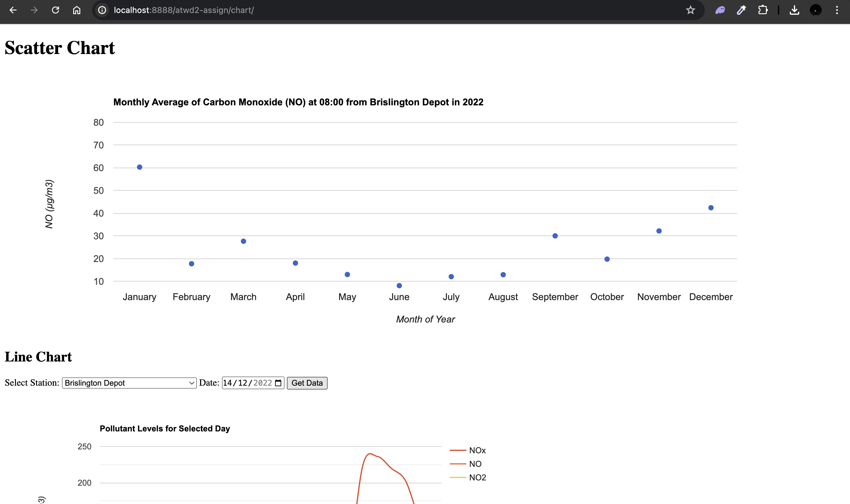Expand the Select Station dropdown
Screen dimensions: 850x504
129,383
